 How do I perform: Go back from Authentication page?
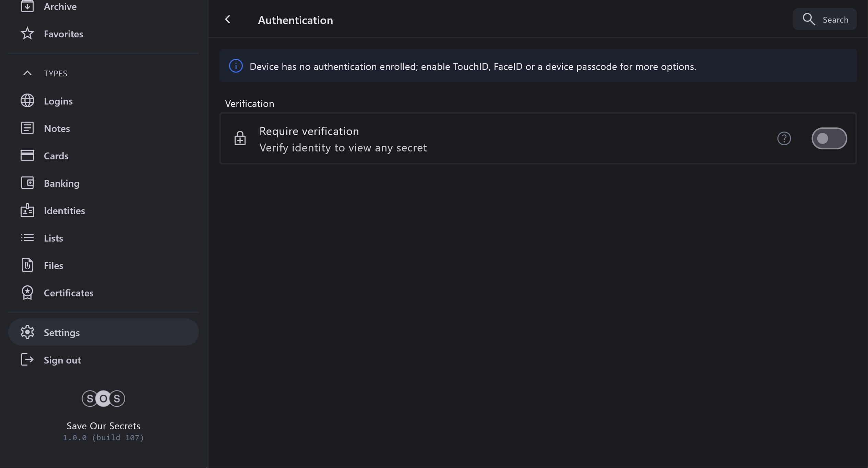click(228, 20)
